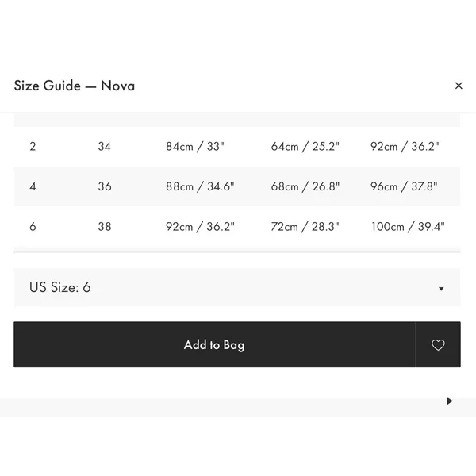Click waist measurement 72cm / 28.3"

click(305, 226)
